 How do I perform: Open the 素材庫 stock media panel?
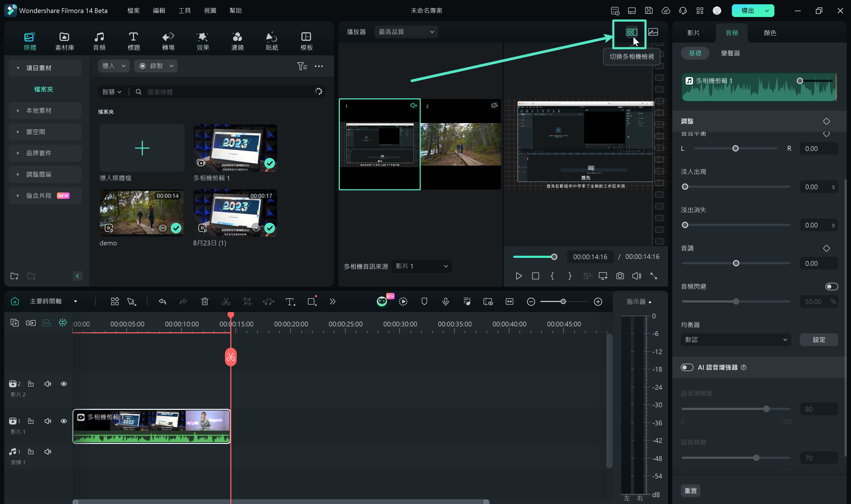64,41
